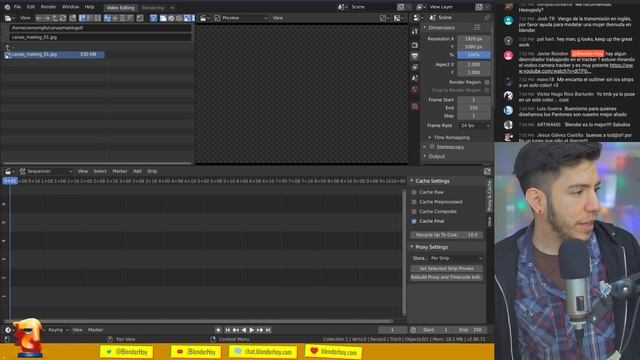Open the file browser View menu

point(25,18)
